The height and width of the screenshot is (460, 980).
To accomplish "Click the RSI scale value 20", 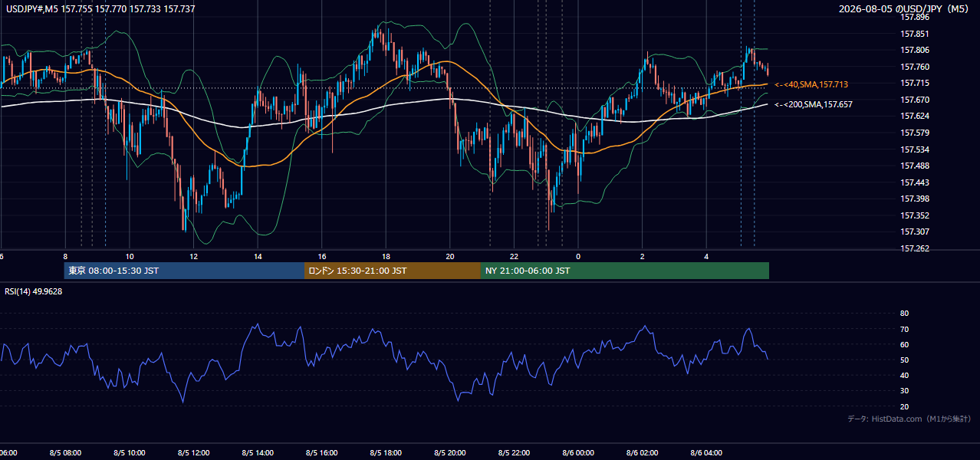I will pyautogui.click(x=904, y=407).
